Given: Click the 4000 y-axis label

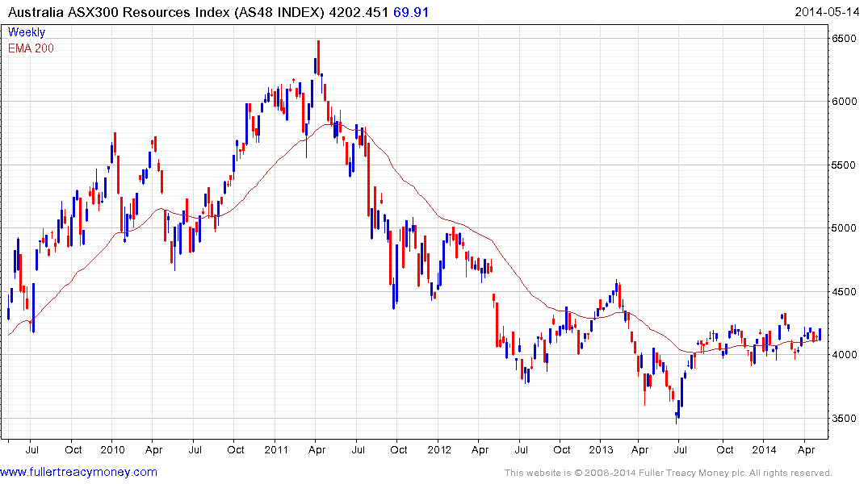Looking at the screenshot, I should coord(844,355).
